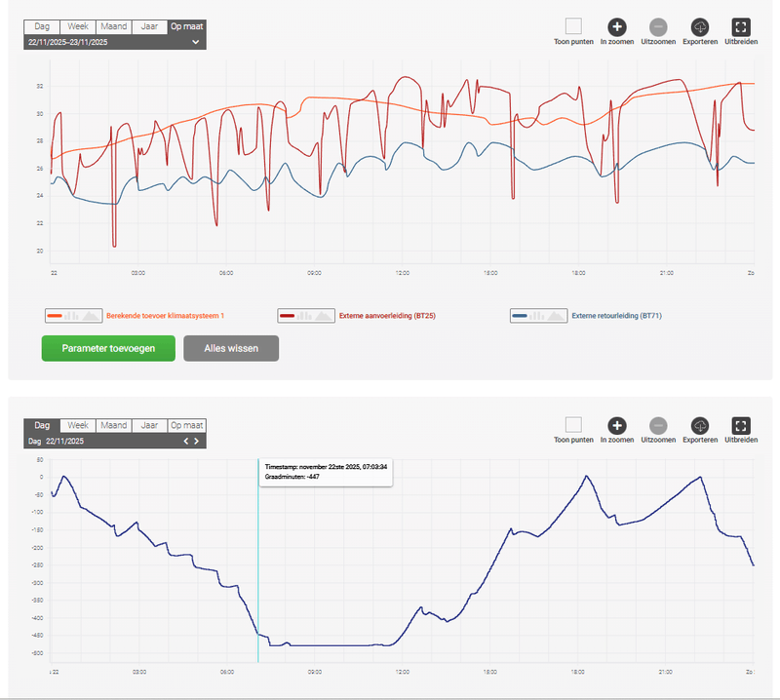
Task: Open style selector for Berekende toevoer klimaatsysteem 1
Action: pos(74,316)
